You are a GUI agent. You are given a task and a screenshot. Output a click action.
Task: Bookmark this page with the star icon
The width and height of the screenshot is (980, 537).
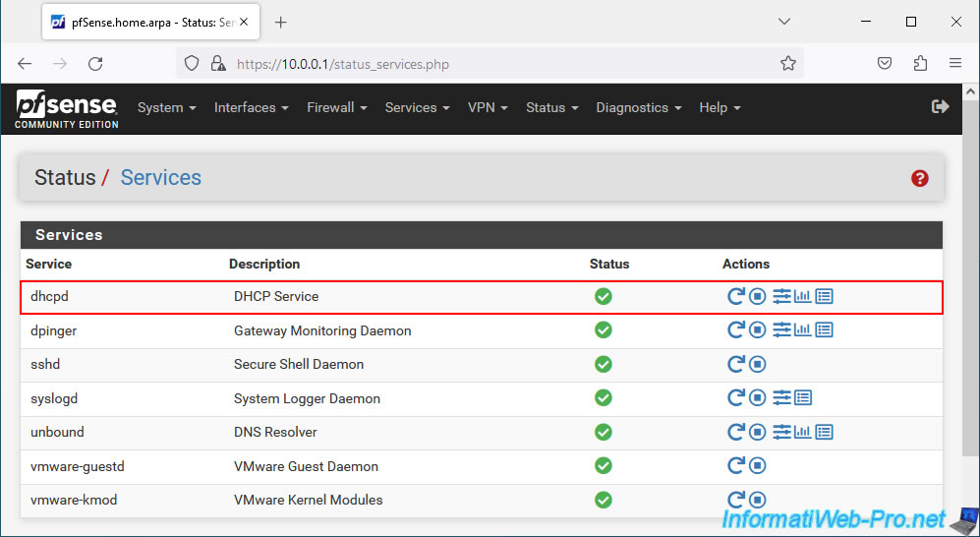click(x=788, y=64)
